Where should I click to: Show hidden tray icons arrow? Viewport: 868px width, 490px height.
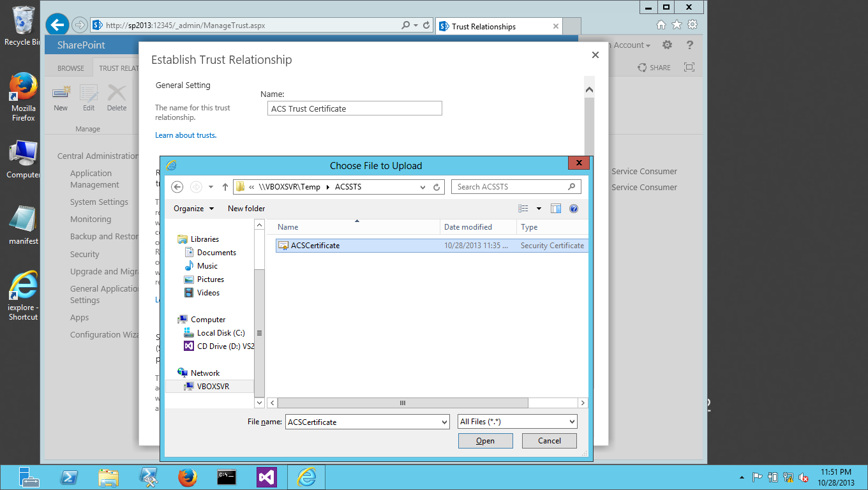pyautogui.click(x=742, y=477)
